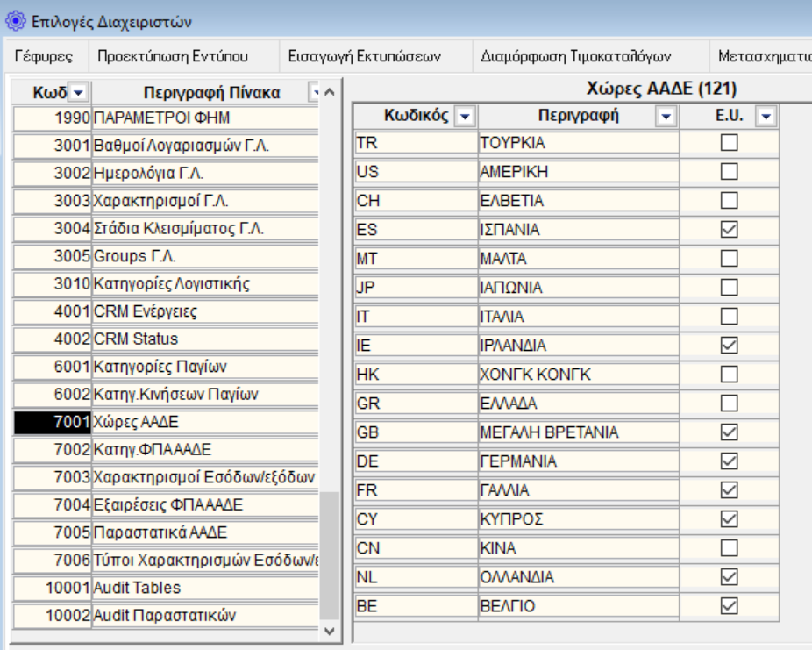Open the Διαμόρφωση Τιμοκαταλόγων menu
Image resolution: width=812 pixels, height=650 pixels.
tap(576, 56)
